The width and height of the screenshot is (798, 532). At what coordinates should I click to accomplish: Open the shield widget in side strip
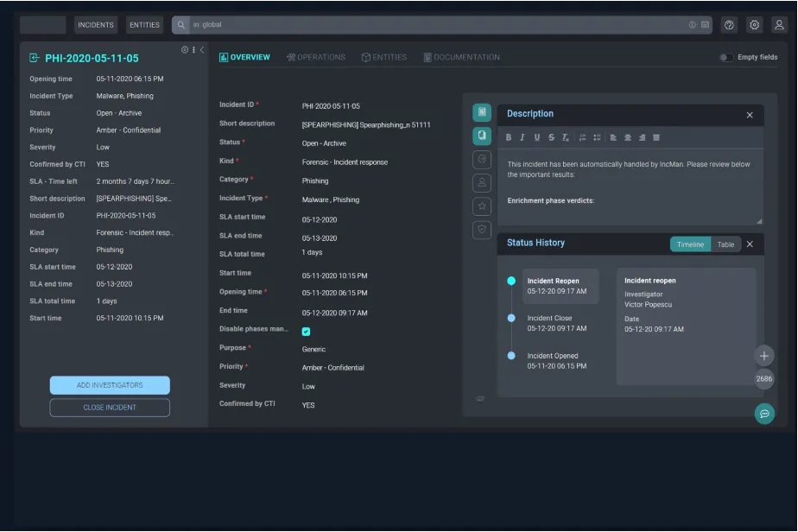click(x=482, y=230)
